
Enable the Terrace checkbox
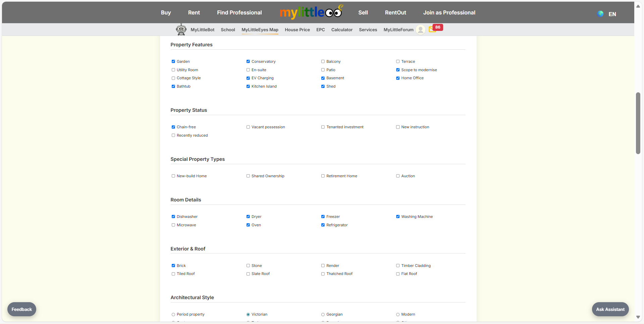398,61
